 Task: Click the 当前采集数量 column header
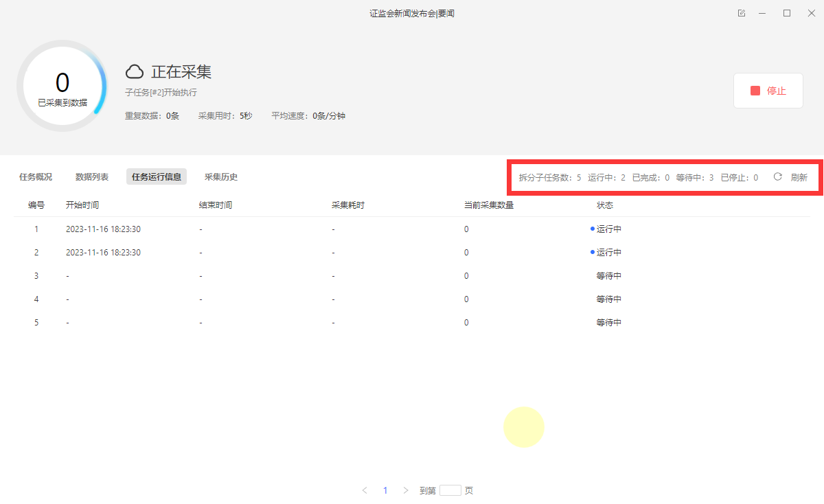tap(489, 205)
